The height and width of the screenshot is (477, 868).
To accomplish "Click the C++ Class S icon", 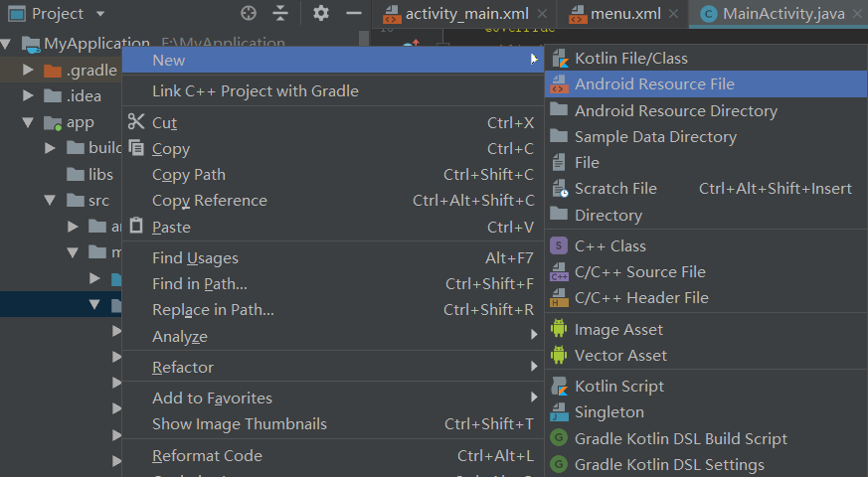I will pyautogui.click(x=559, y=245).
